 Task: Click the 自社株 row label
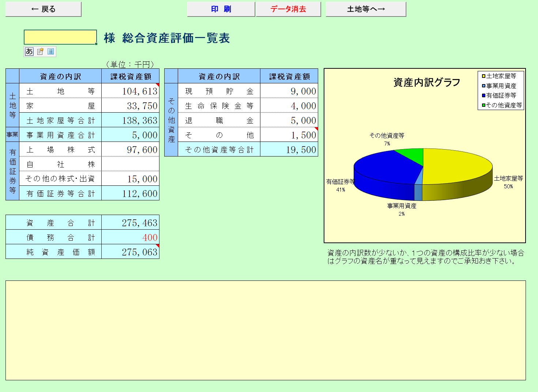click(x=60, y=164)
